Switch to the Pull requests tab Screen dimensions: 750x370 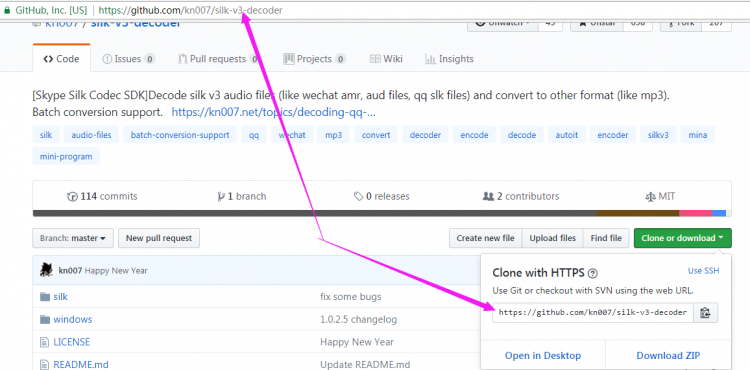pos(219,59)
